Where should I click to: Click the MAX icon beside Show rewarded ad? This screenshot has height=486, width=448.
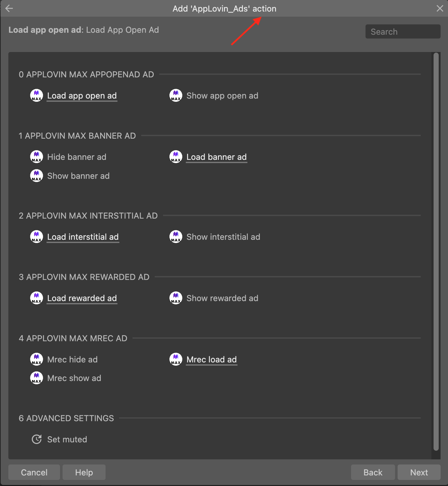point(176,298)
